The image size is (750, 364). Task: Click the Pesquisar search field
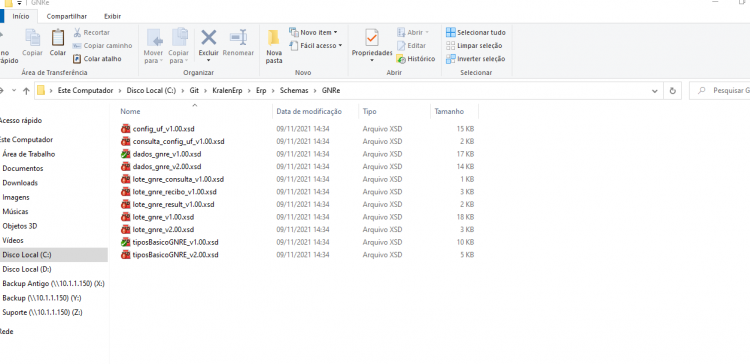pos(720,90)
